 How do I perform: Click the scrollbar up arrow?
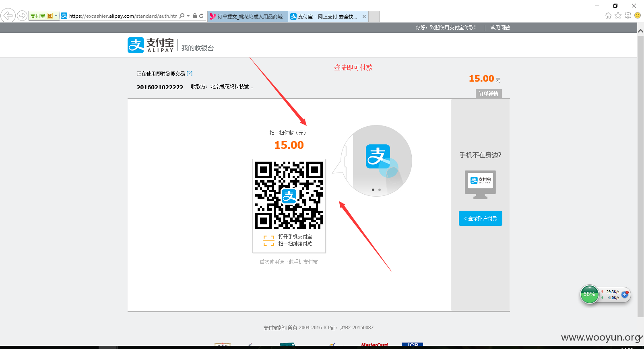click(x=640, y=30)
